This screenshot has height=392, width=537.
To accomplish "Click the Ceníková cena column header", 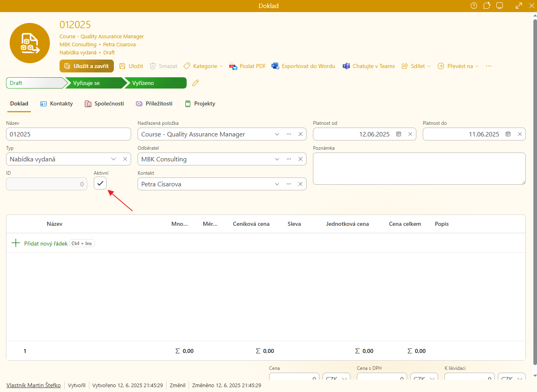I will [251, 224].
